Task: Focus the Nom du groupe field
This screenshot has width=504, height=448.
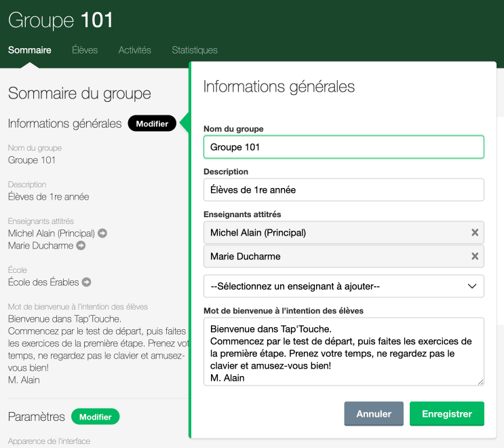Action: click(x=343, y=147)
